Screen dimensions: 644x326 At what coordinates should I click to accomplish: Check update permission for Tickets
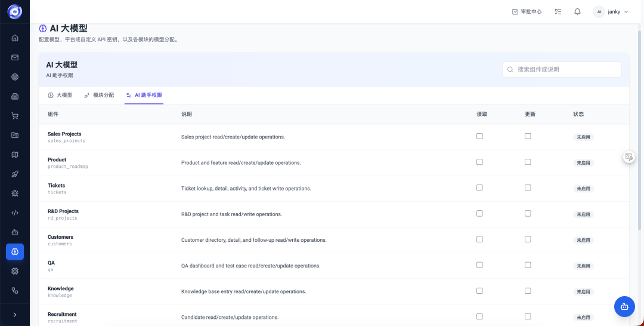(528, 187)
